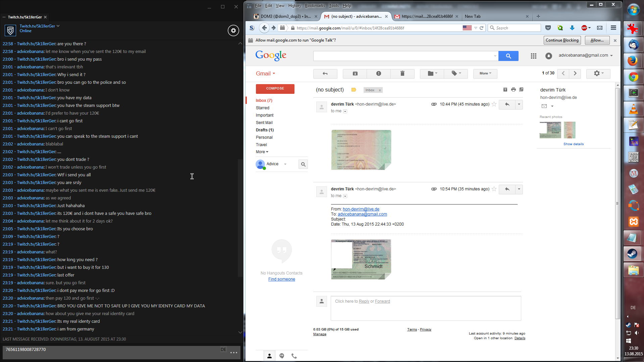Open the Schmidt ID card thumbnail
This screenshot has height=362, width=644.
pyautogui.click(x=361, y=259)
